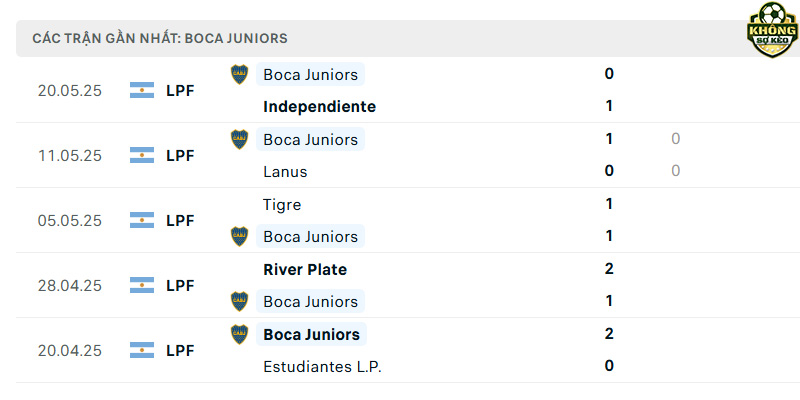Click Boca Juniors crest in 20.05.25 match

[x=239, y=74]
